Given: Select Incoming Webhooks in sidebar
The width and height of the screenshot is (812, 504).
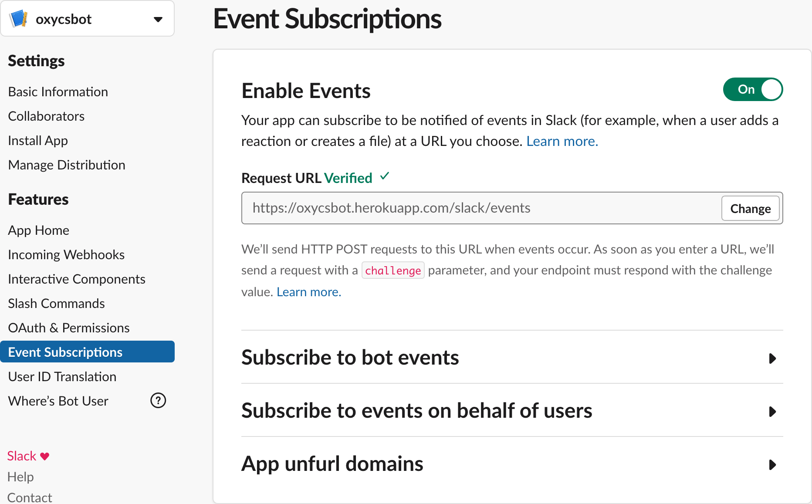Looking at the screenshot, I should [x=66, y=255].
